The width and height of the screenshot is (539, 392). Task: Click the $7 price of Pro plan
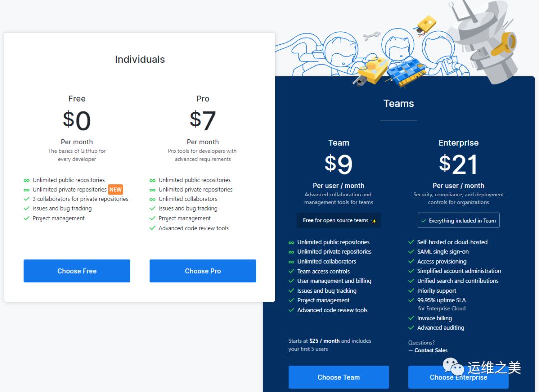(203, 120)
